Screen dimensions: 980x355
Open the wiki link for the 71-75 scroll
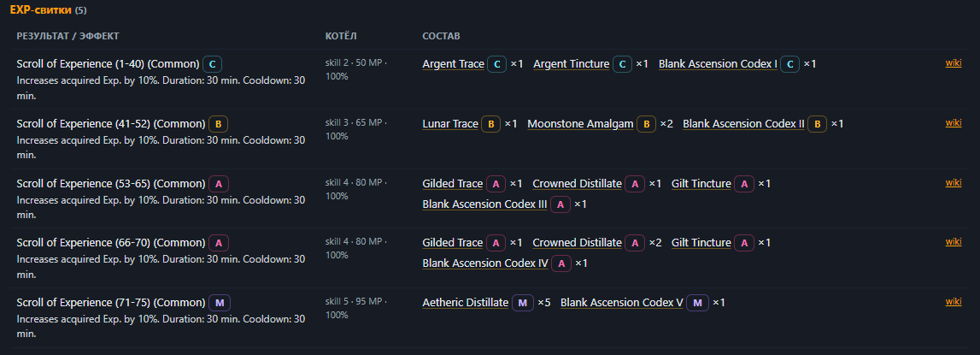(954, 302)
